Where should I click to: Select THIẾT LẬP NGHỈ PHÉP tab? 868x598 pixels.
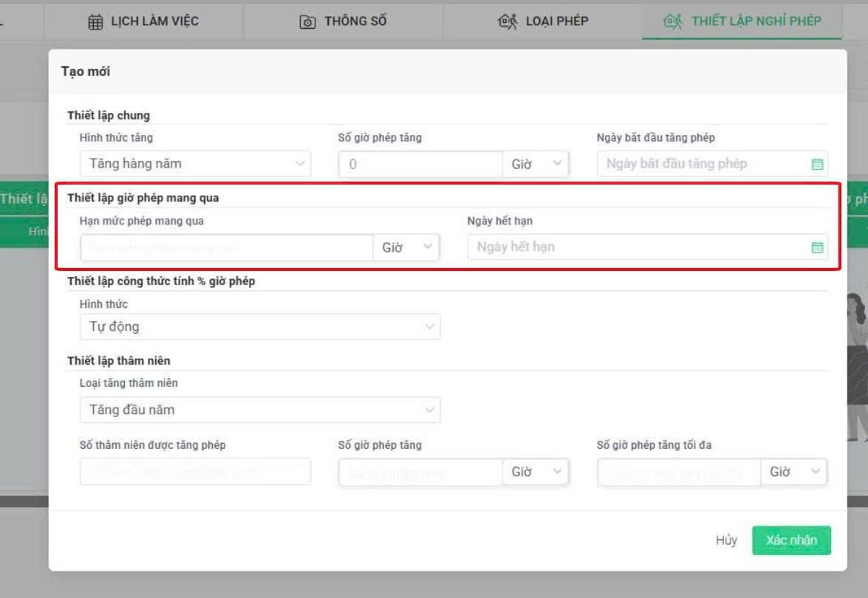pyautogui.click(x=742, y=21)
